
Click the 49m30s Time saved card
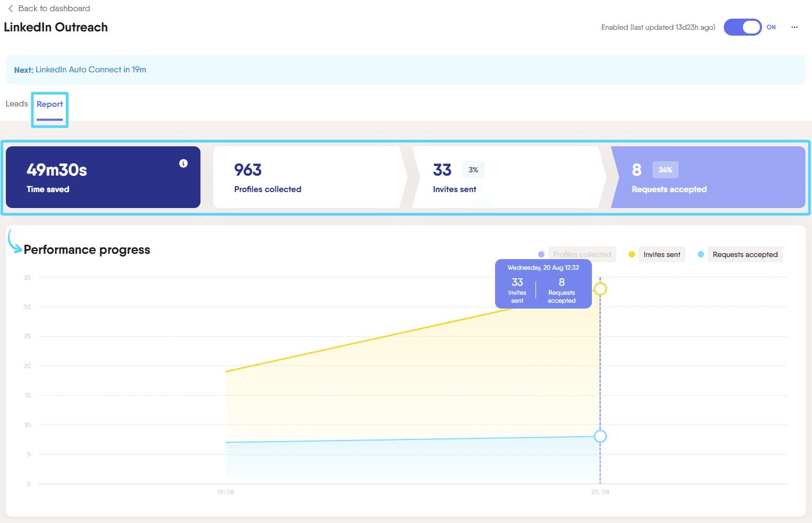[103, 177]
